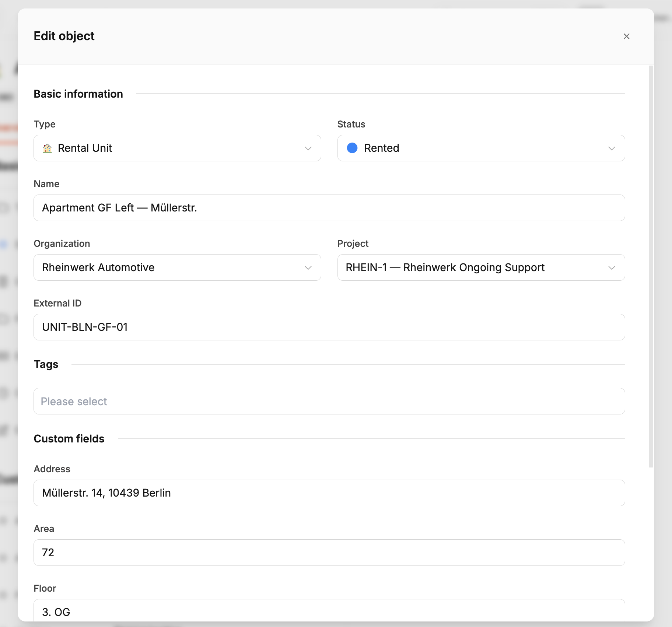Click the blue Rented status dot

pyautogui.click(x=352, y=148)
